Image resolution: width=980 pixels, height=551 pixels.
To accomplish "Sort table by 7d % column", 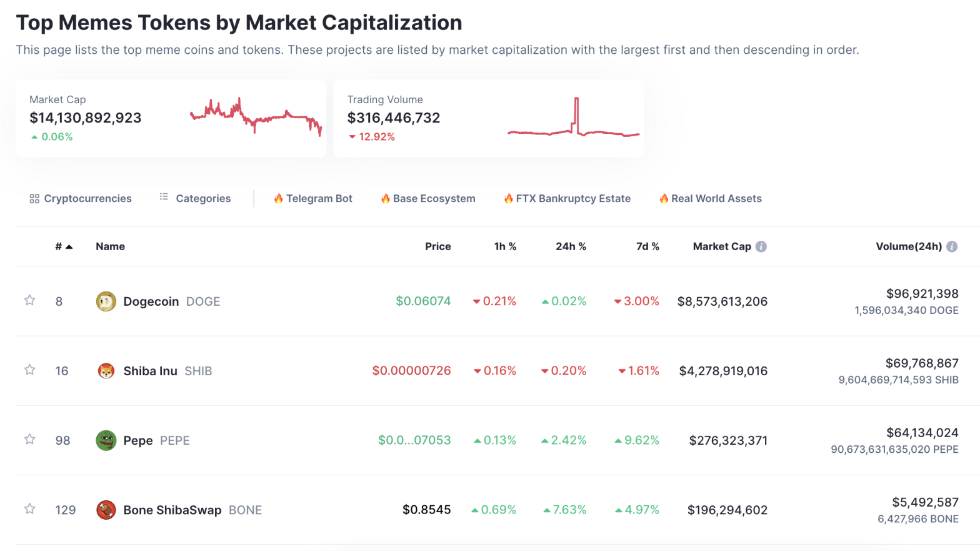I will pos(648,246).
